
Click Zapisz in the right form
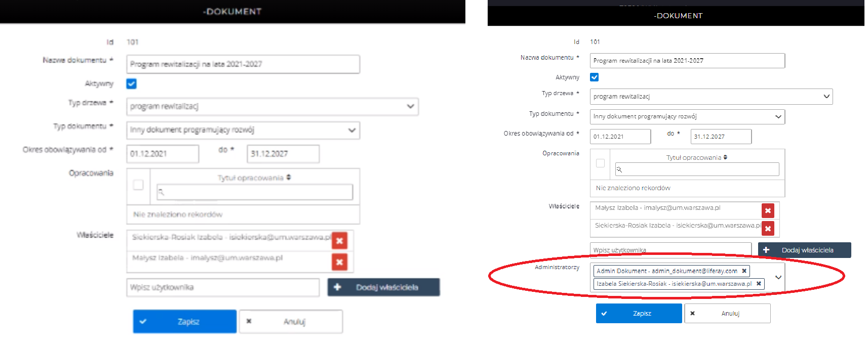tap(639, 314)
